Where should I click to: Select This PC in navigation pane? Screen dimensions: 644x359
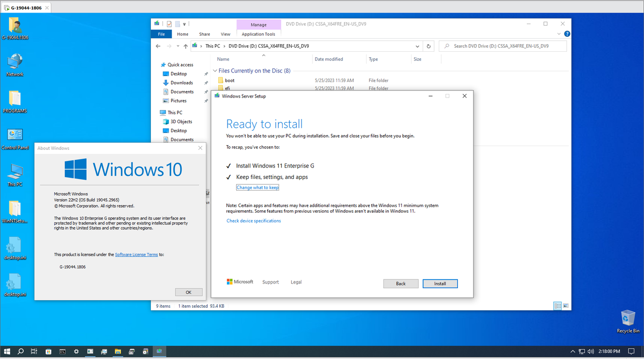point(175,113)
